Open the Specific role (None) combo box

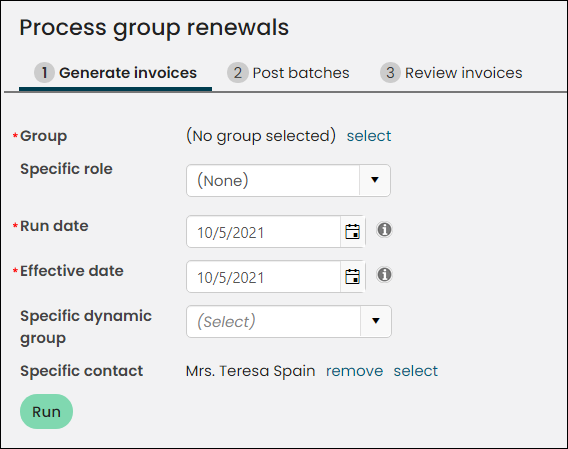click(x=288, y=180)
